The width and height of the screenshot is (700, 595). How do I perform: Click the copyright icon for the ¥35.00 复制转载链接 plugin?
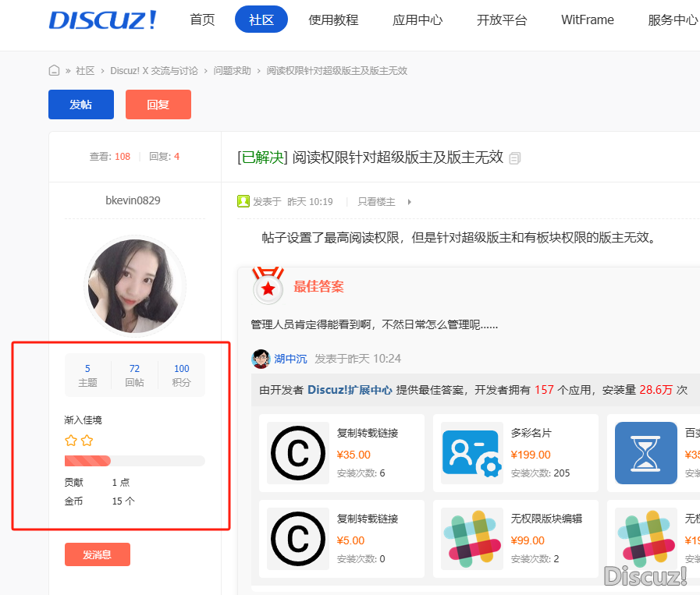tap(299, 453)
